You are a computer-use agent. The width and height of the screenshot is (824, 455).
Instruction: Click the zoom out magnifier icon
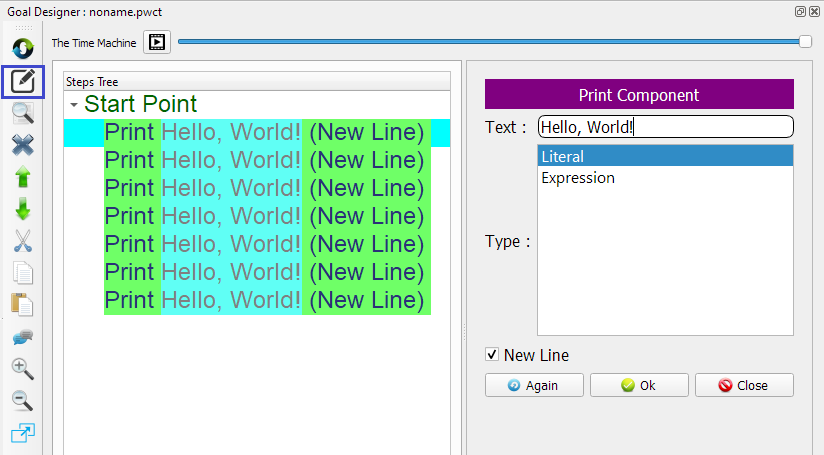point(23,401)
